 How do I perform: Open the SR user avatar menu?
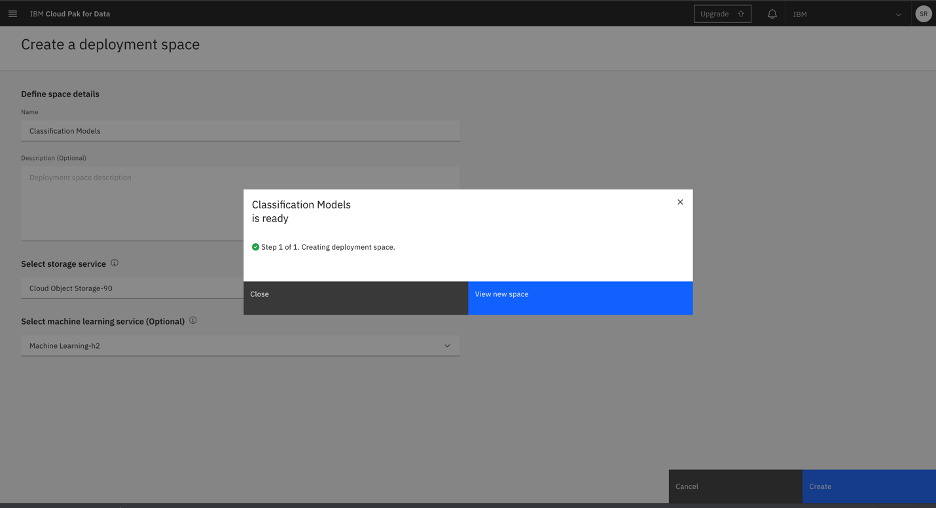tap(923, 14)
